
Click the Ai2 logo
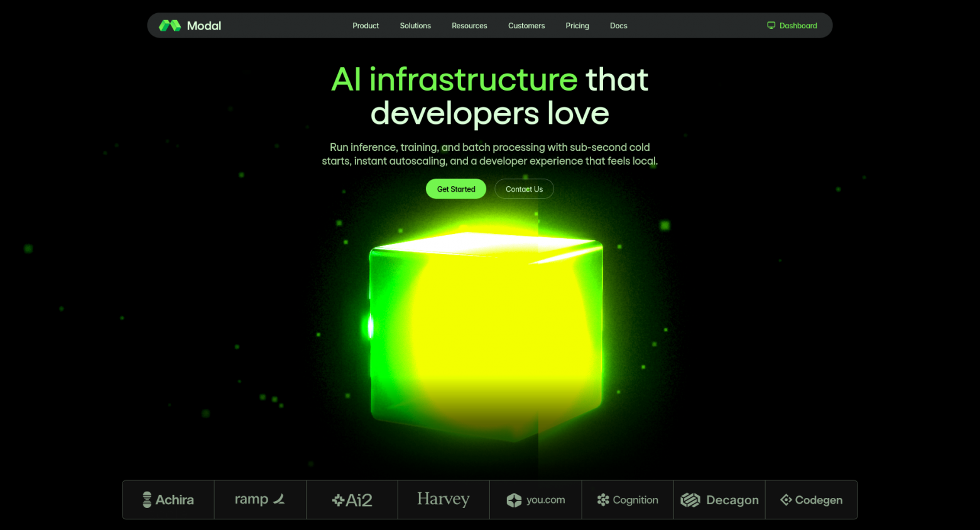(x=352, y=500)
